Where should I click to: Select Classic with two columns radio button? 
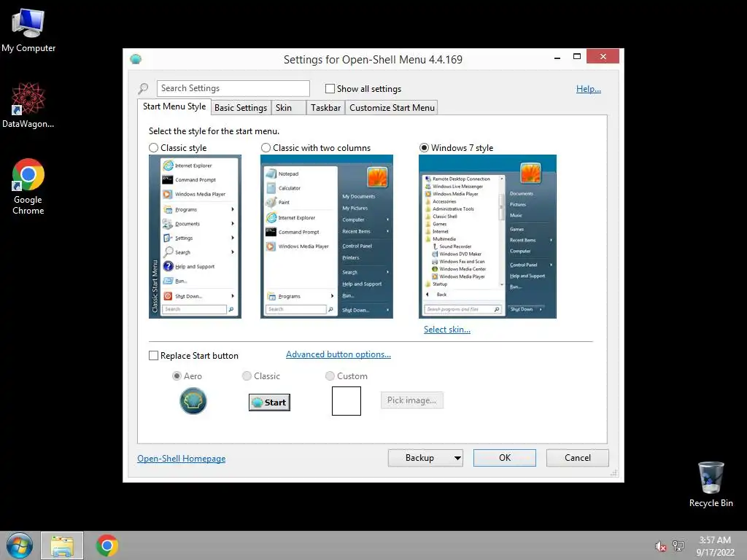266,148
